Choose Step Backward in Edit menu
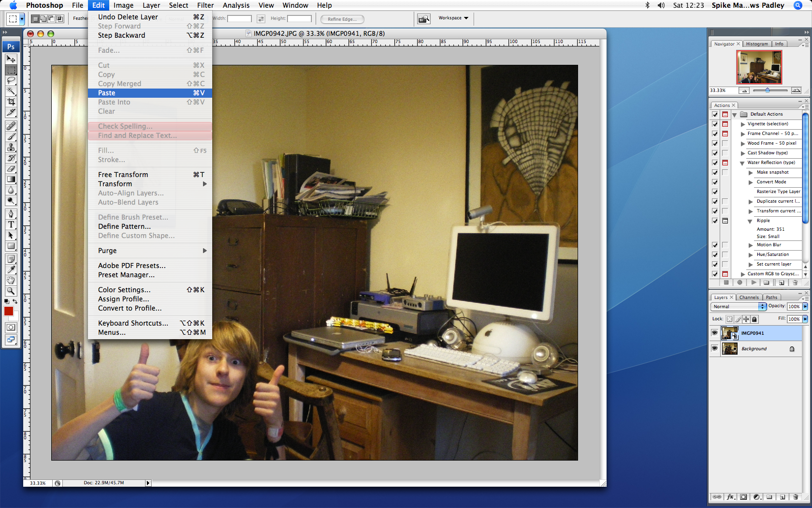This screenshot has height=508, width=812. pos(150,35)
